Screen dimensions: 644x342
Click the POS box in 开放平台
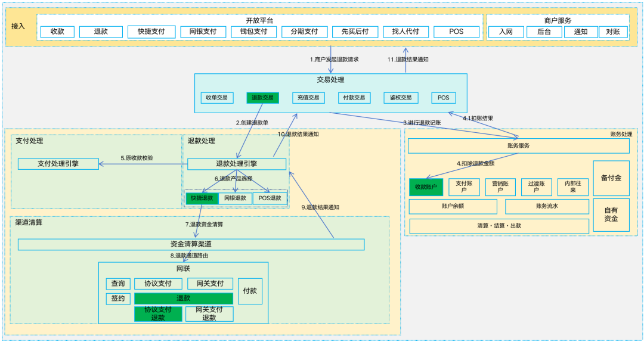pyautogui.click(x=456, y=32)
